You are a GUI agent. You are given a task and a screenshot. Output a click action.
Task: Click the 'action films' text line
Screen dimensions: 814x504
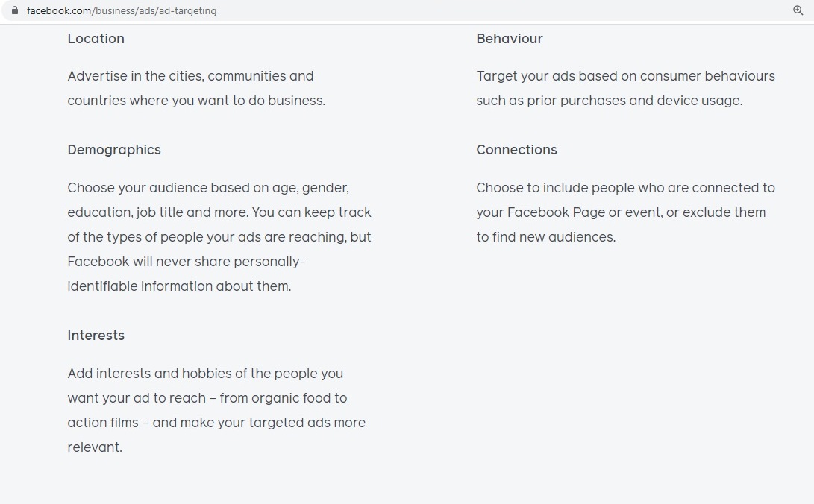216,423
